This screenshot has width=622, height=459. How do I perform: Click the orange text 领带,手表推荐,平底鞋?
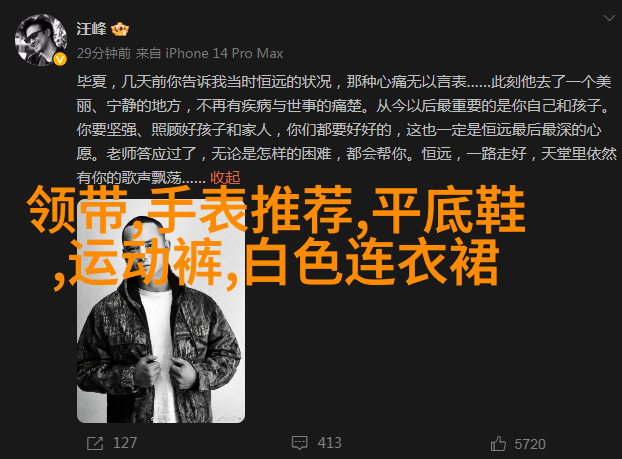276,209
